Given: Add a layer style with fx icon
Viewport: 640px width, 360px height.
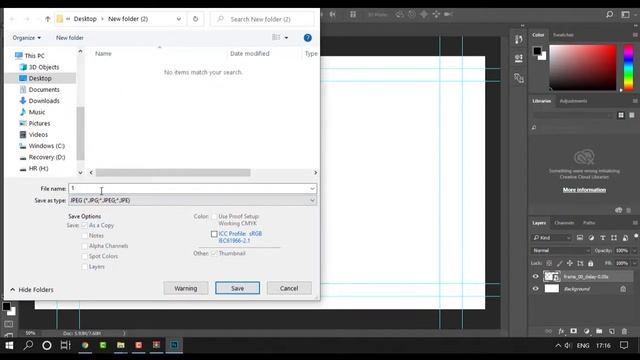Looking at the screenshot, I should click(561, 331).
